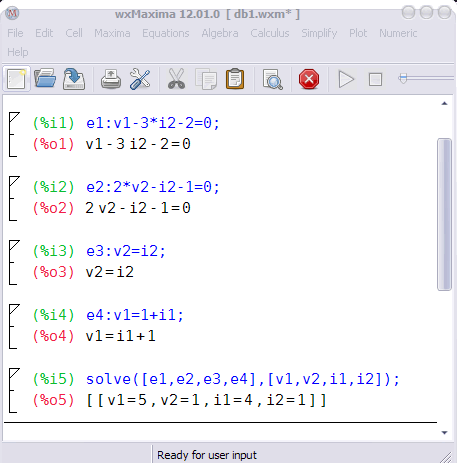Viewport: 457px width, 463px height.
Task: Paste from the clipboard using the clipboard icon
Action: pyautogui.click(x=235, y=79)
